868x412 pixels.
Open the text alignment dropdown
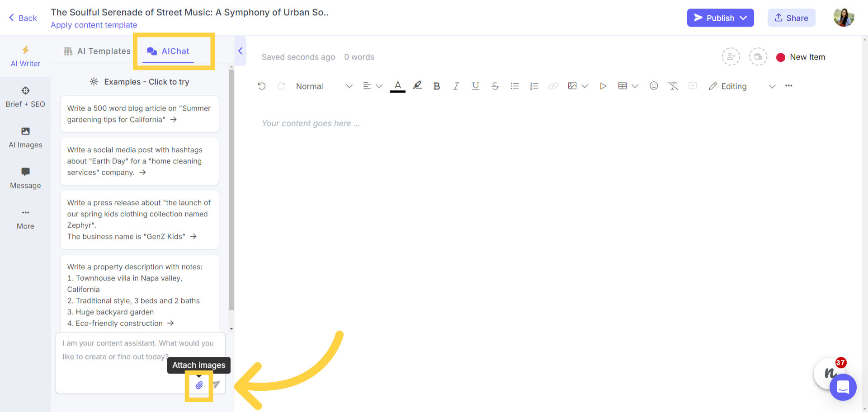373,86
